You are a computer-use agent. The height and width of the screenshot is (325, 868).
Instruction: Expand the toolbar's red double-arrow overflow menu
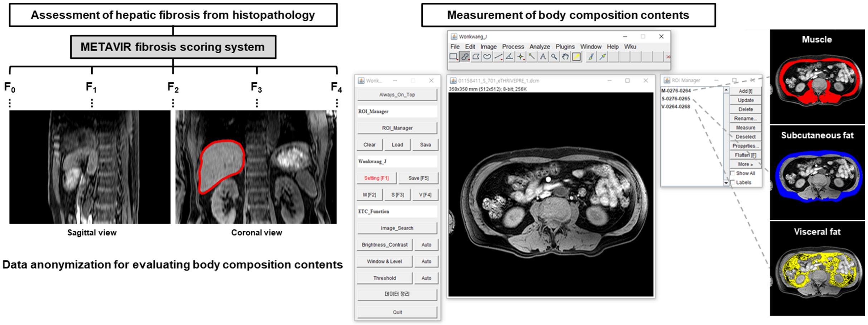tap(668, 57)
